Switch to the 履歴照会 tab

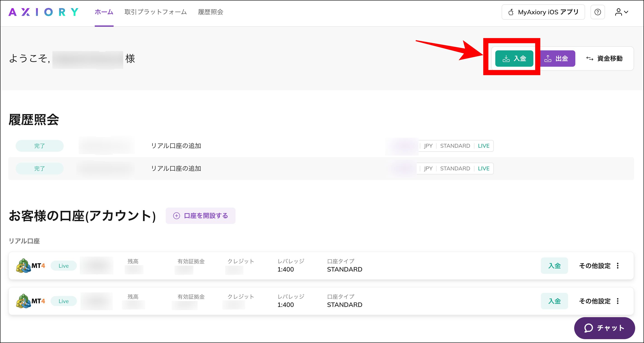click(211, 12)
